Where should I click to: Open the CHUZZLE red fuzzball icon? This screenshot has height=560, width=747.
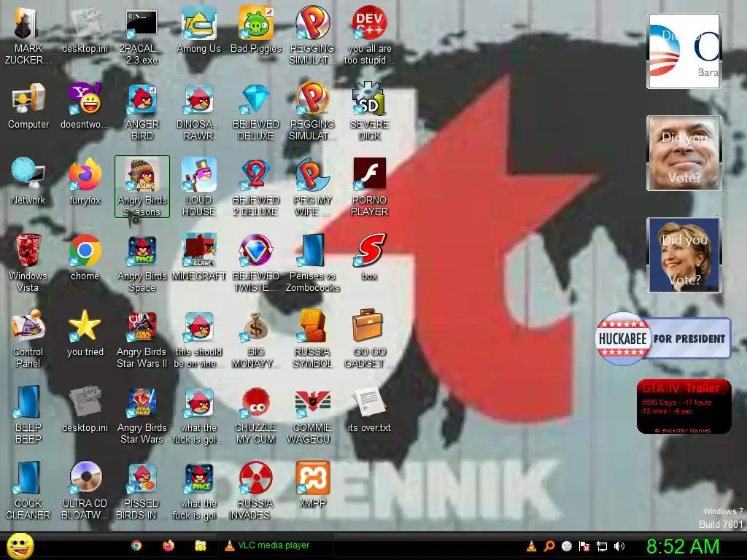click(x=256, y=415)
